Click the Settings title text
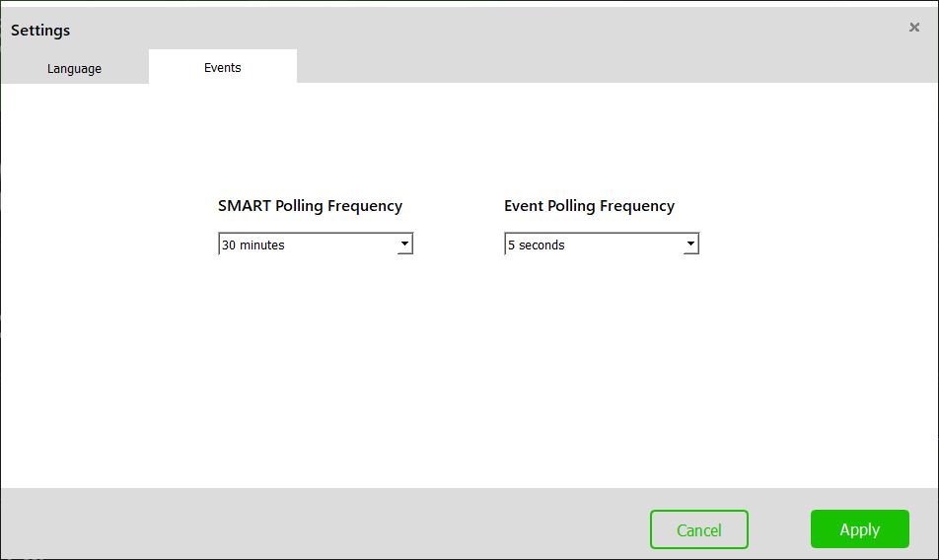This screenshot has height=560, width=939. pos(40,30)
